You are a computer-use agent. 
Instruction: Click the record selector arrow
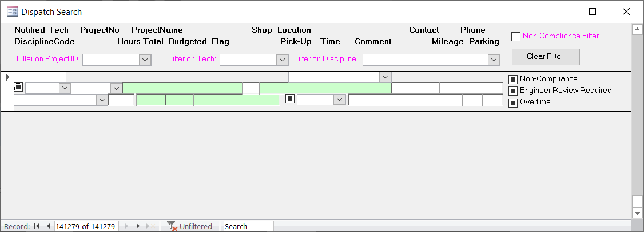[7, 77]
